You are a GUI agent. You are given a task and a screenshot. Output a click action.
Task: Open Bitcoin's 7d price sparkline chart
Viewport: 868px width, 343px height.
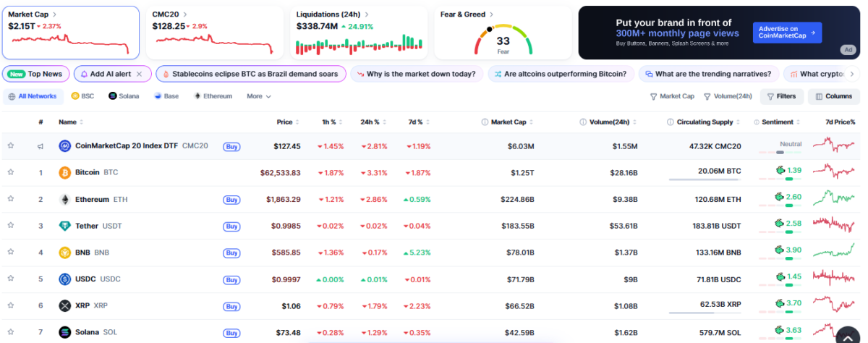[834, 172]
